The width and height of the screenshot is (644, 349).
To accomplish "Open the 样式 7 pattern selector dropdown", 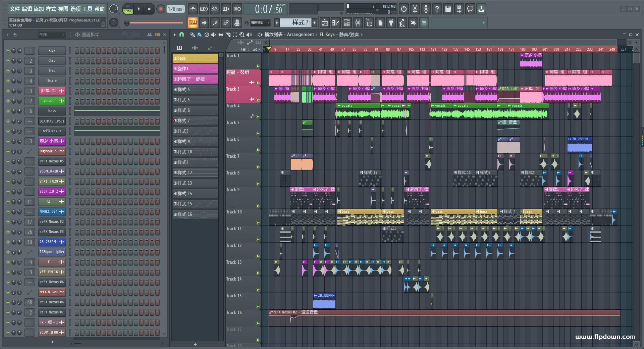I will [296, 22].
